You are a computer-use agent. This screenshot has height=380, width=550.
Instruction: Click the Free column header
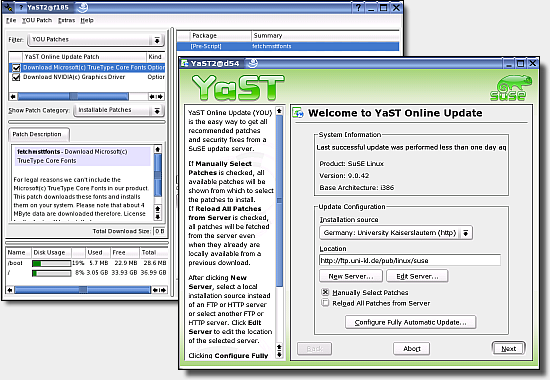point(125,252)
